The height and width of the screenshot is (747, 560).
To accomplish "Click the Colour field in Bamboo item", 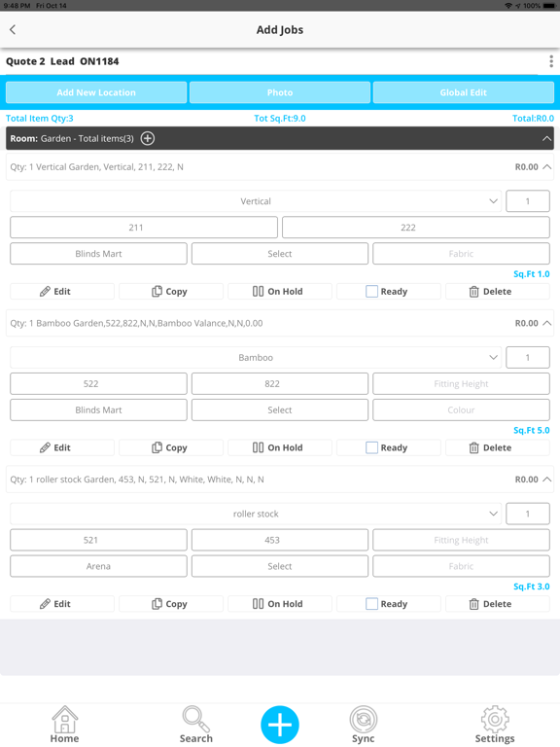I will (x=461, y=409).
